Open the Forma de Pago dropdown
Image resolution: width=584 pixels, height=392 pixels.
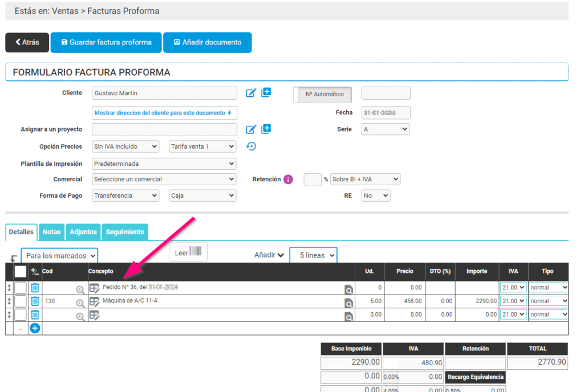pos(125,195)
